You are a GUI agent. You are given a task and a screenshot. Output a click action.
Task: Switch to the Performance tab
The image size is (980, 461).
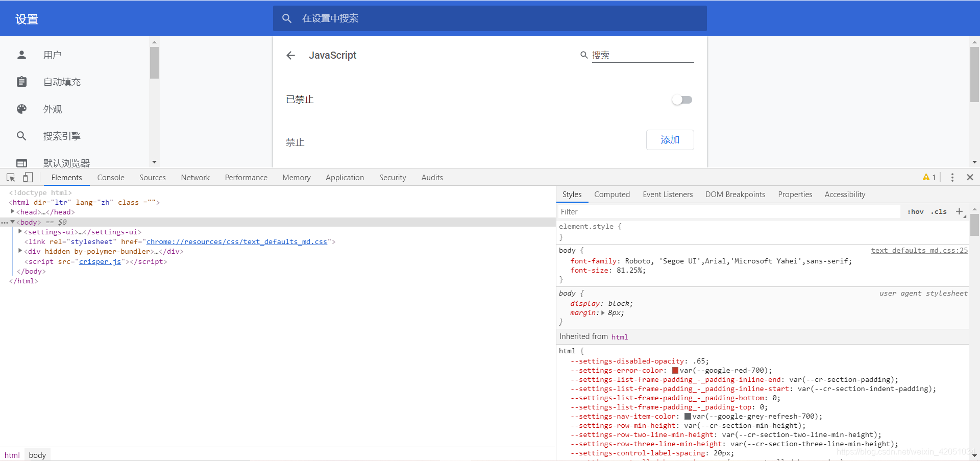coord(246,177)
